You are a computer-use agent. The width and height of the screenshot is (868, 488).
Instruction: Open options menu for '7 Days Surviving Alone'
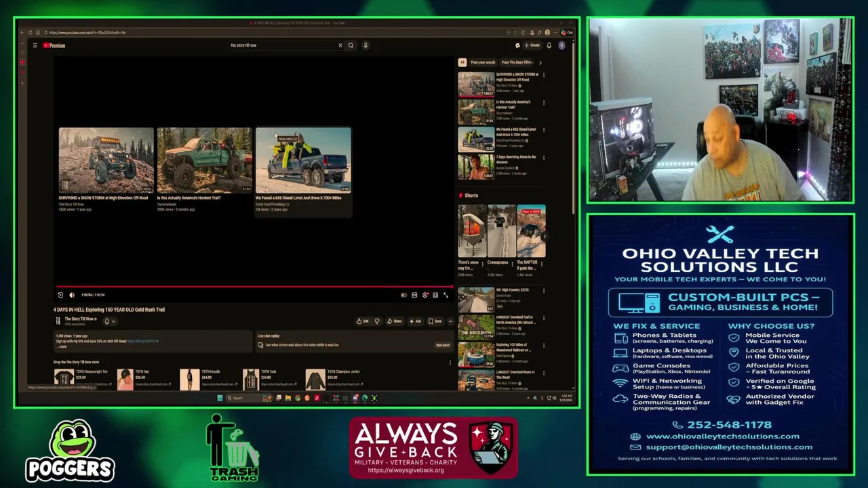pyautogui.click(x=543, y=158)
